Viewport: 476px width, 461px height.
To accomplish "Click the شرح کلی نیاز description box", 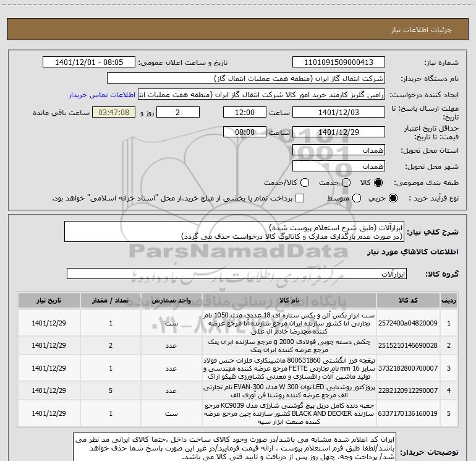I will click(234, 231).
